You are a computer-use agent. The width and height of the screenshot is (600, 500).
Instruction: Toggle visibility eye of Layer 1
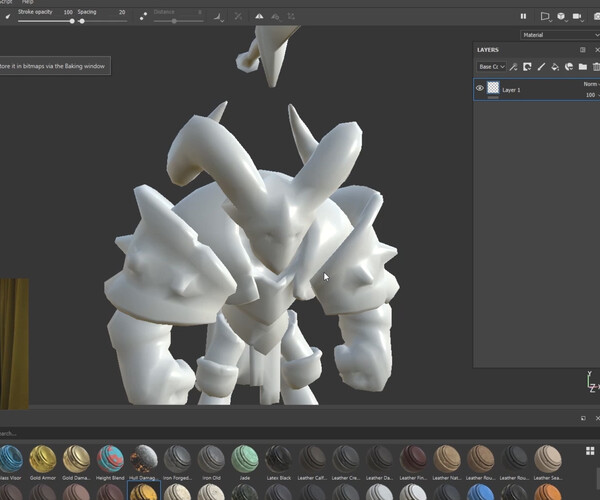point(479,88)
